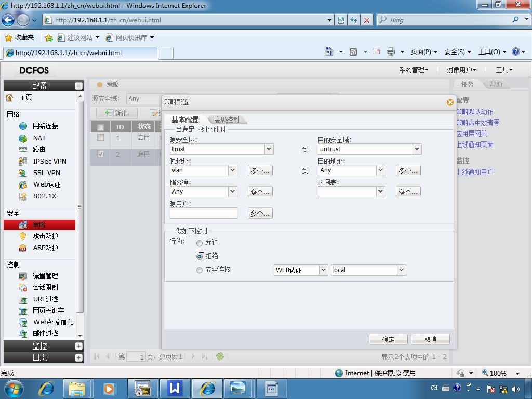Open the WEB认证 dropdown
Viewport: 532px width, 399px height.
(323, 270)
